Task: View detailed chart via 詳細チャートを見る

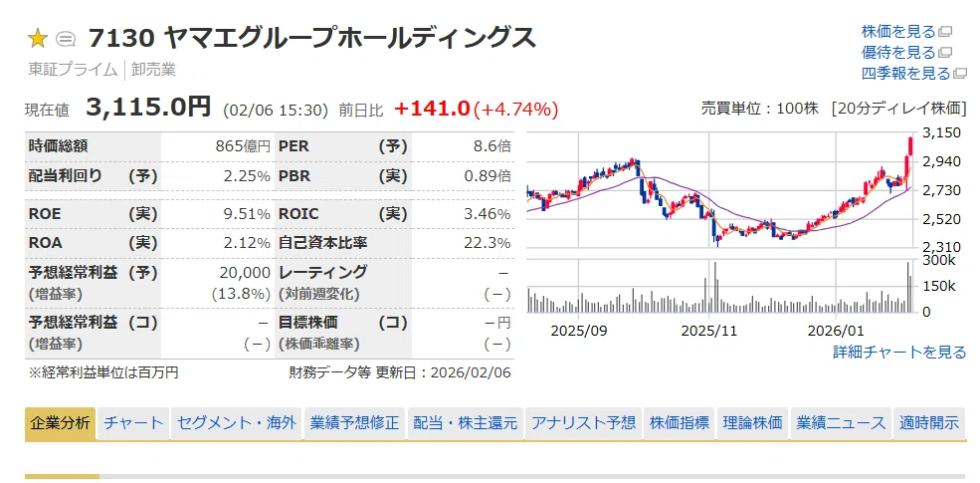Action: (x=899, y=353)
